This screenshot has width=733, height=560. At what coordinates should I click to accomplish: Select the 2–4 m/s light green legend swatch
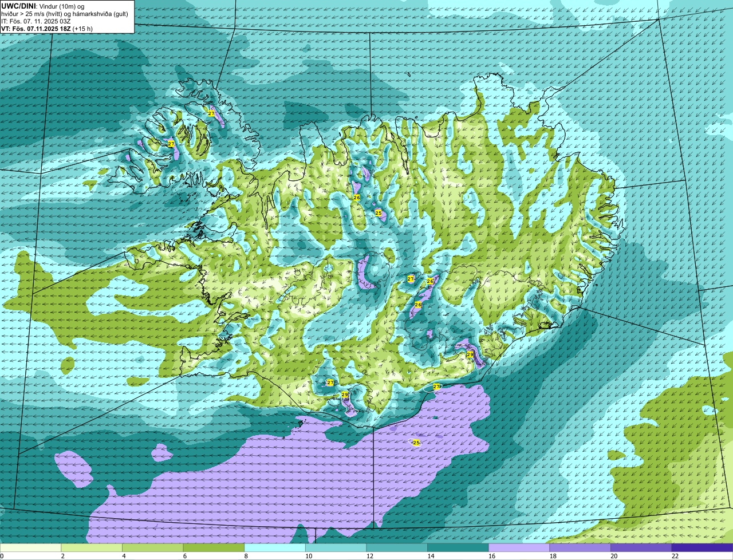[x=92, y=548]
